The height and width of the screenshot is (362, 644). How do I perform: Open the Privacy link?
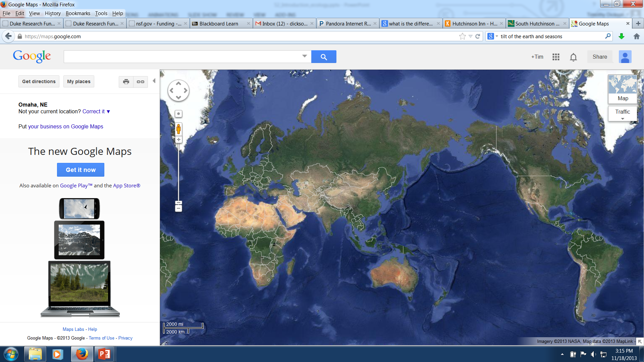(125, 338)
